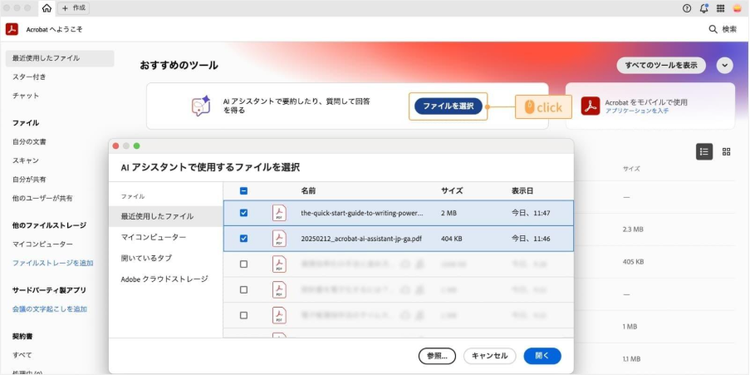Click the ファイルを選択 button
The width and height of the screenshot is (750, 375).
pos(448,106)
